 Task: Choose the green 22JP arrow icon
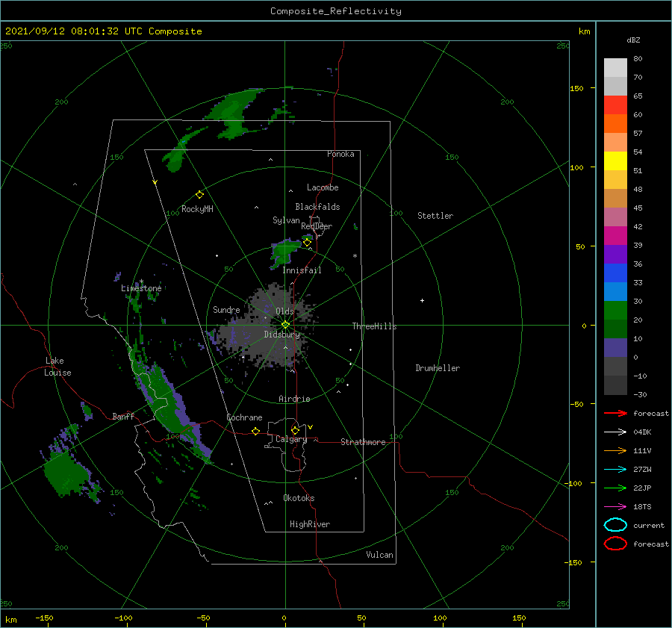pyautogui.click(x=615, y=488)
